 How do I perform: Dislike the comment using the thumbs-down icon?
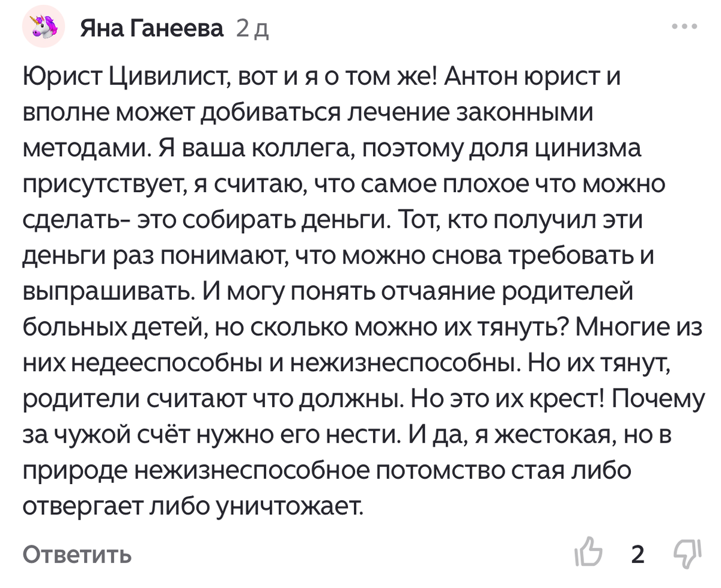(x=687, y=553)
